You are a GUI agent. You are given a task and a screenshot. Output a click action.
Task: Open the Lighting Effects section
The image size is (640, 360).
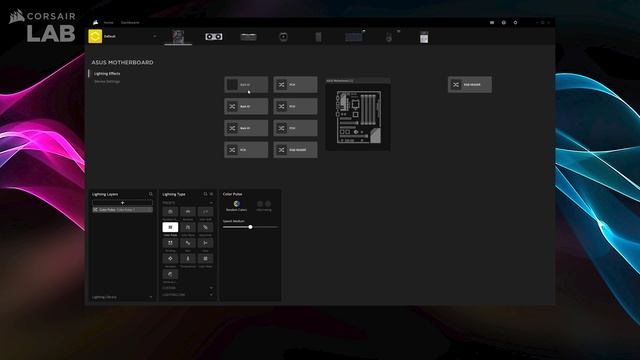point(107,74)
